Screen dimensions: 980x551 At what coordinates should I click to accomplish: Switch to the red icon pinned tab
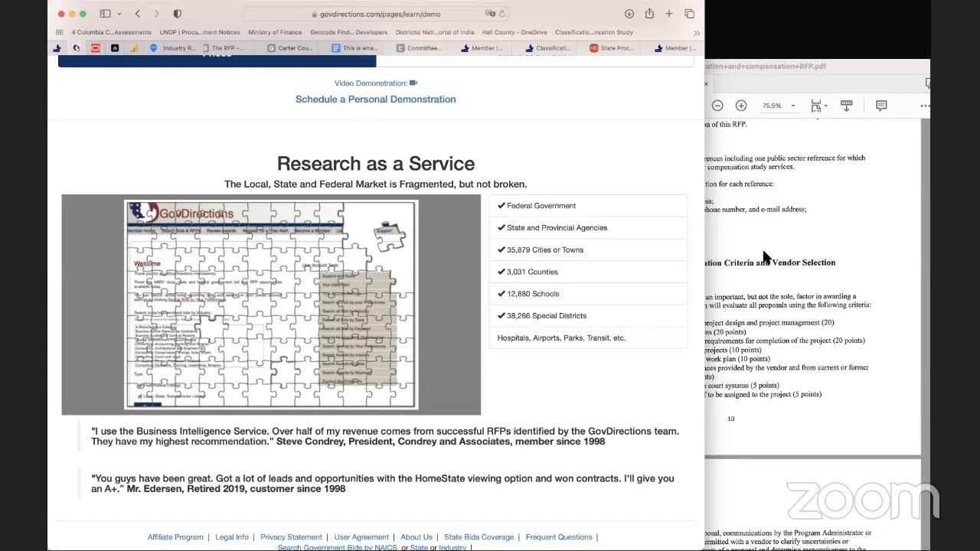95,48
